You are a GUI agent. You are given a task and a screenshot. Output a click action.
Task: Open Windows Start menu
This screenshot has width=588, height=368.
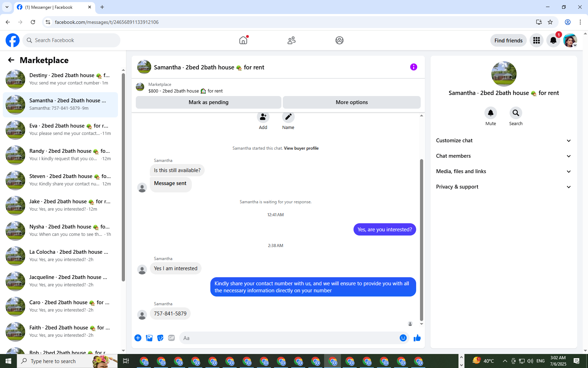(8, 361)
